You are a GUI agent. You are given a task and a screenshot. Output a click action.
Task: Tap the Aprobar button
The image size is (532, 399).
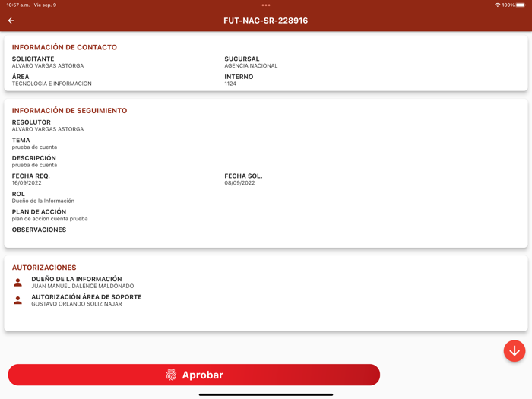click(194, 375)
